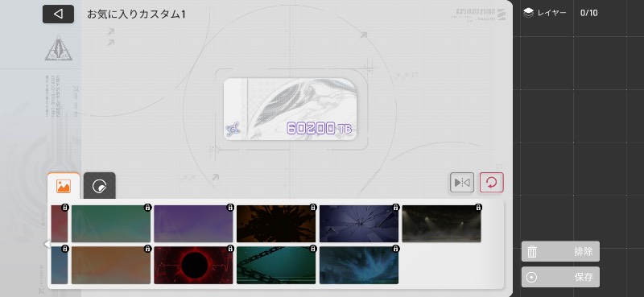Select the blue ice splash background
Image resolution: width=644 pixels, height=297 pixels.
(359, 266)
